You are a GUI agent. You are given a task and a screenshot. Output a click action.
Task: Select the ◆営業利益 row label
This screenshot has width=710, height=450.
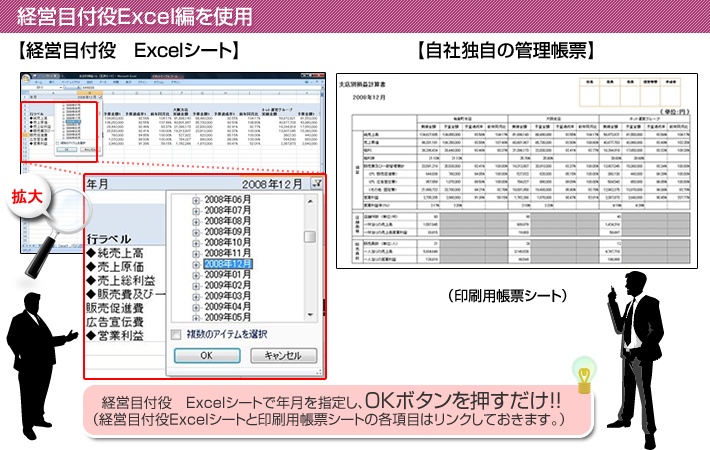coord(115,336)
